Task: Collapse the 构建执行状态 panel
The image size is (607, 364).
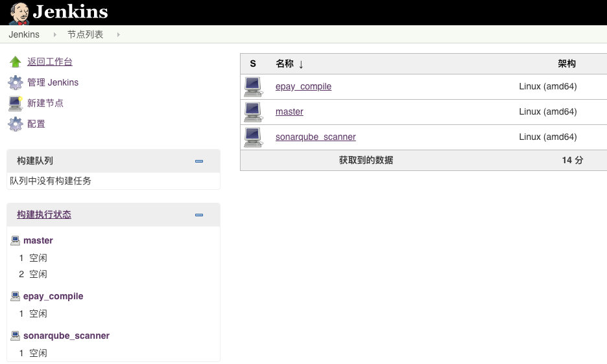Action: click(x=199, y=215)
